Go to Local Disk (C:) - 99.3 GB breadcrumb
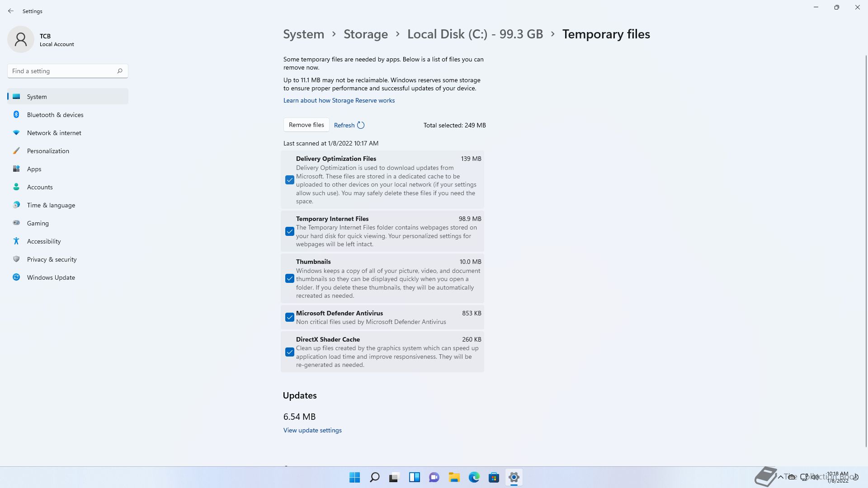868x488 pixels. (475, 34)
